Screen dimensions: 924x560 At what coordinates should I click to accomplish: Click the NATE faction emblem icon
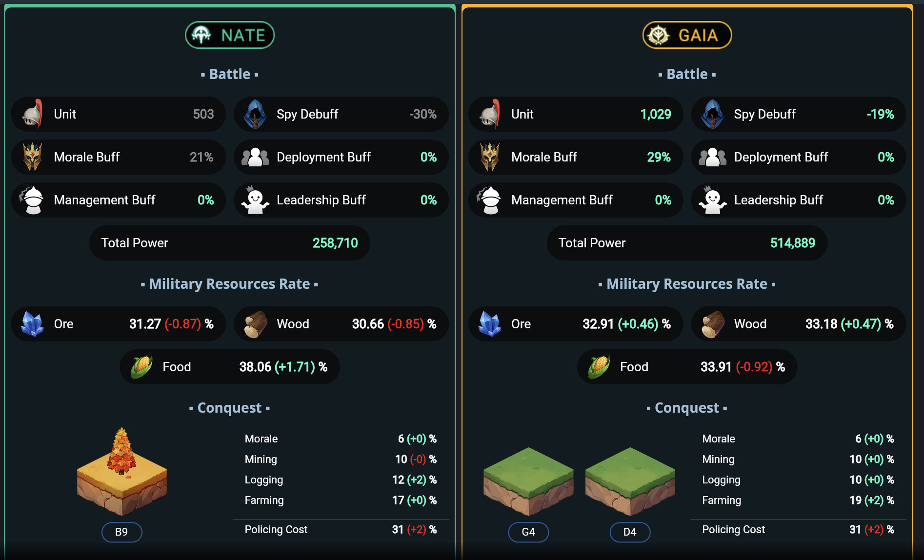click(201, 35)
